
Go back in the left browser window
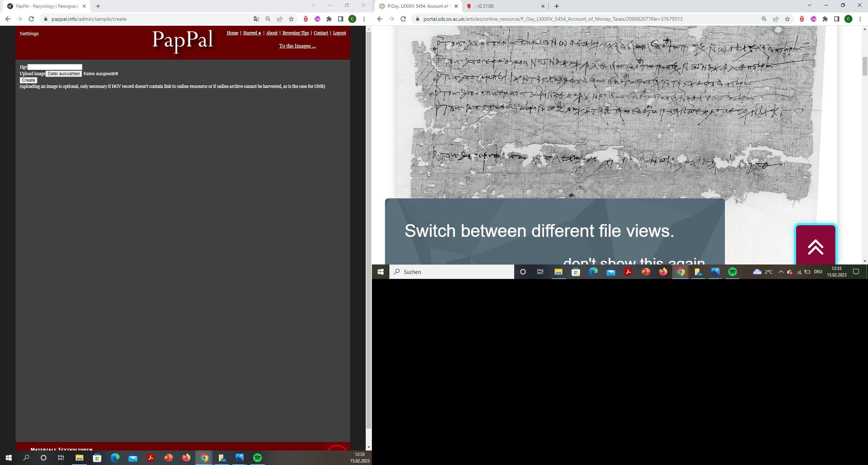tap(8, 19)
